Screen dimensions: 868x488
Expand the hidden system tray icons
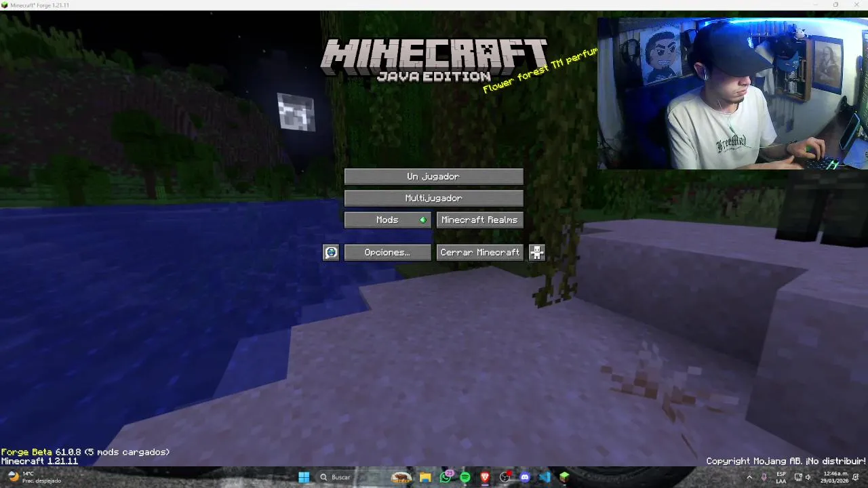pos(749,477)
